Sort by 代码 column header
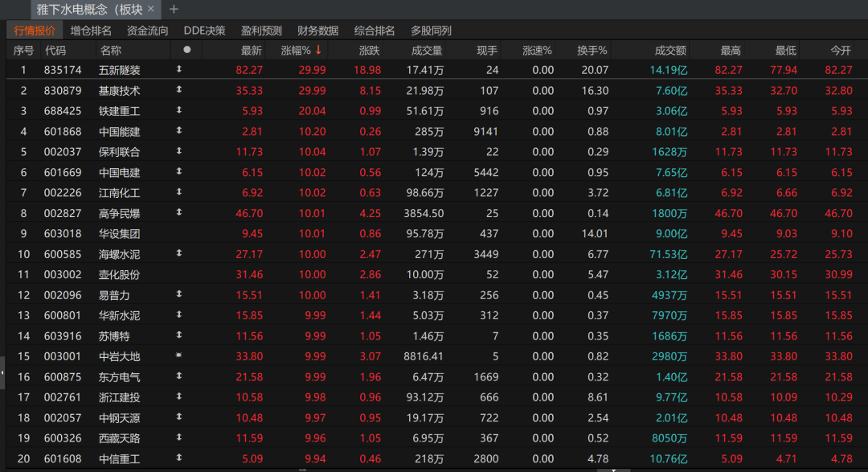Viewport: 868px width, 472px height. tap(55, 51)
